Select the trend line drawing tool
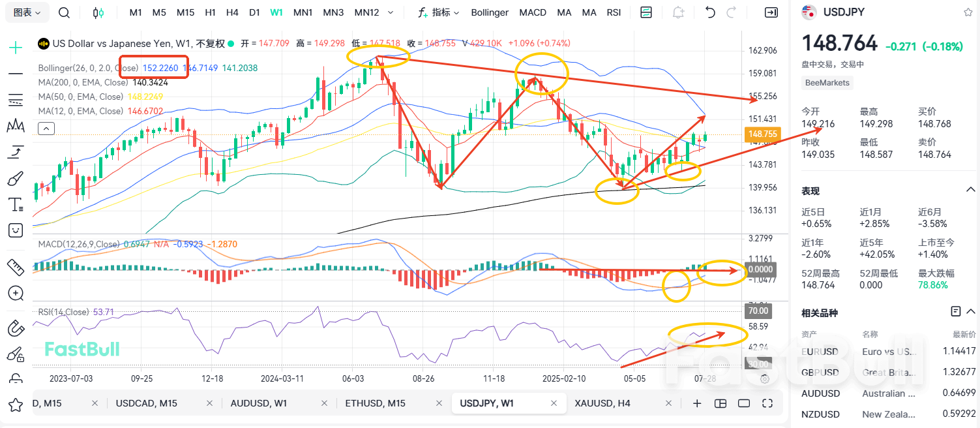The width and height of the screenshot is (980, 428). click(15, 73)
